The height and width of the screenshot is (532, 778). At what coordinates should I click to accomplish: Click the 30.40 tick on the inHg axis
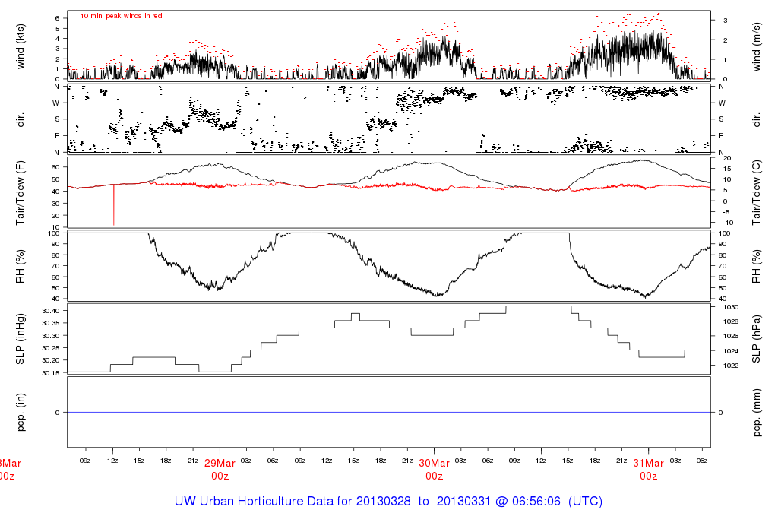(51, 311)
